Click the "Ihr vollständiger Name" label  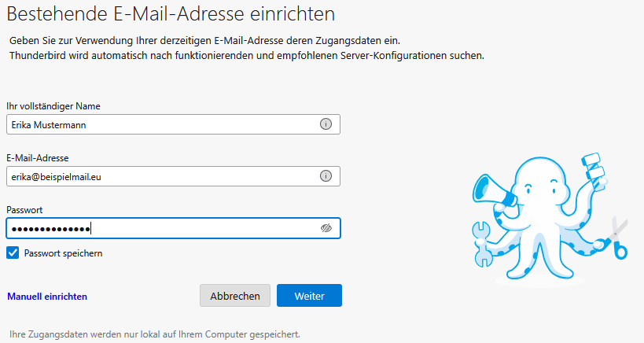click(x=53, y=106)
